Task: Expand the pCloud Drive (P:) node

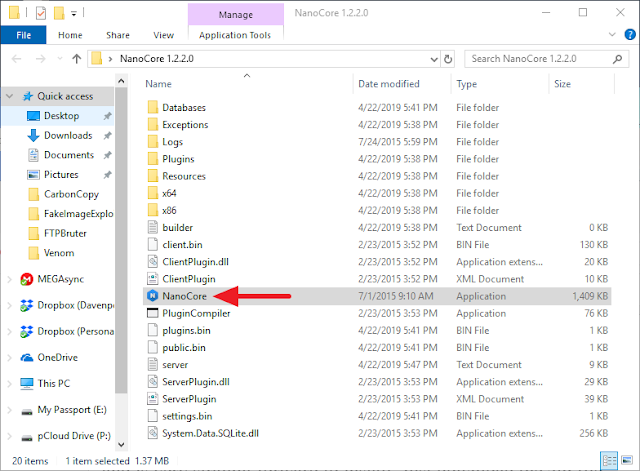Action: [10, 436]
